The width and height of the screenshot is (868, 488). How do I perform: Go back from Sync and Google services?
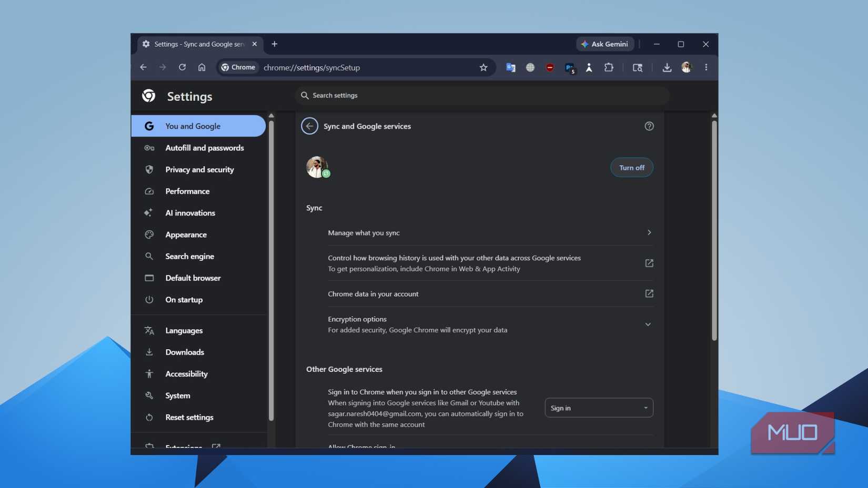pyautogui.click(x=310, y=126)
